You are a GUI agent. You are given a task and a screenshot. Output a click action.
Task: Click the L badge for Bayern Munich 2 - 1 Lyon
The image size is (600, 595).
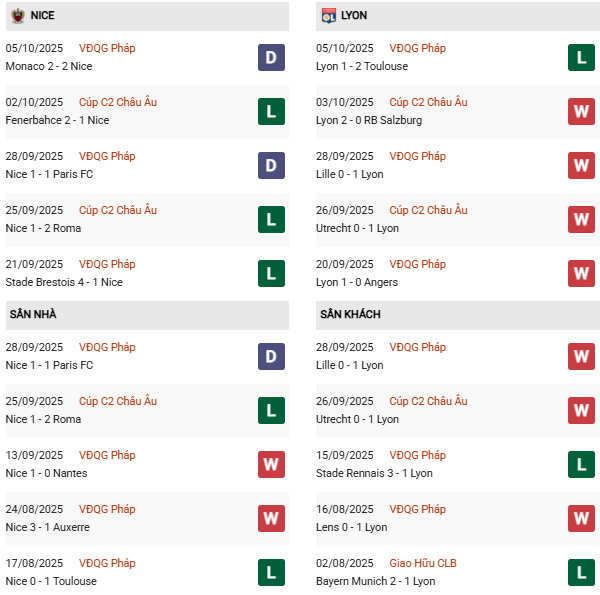(581, 573)
